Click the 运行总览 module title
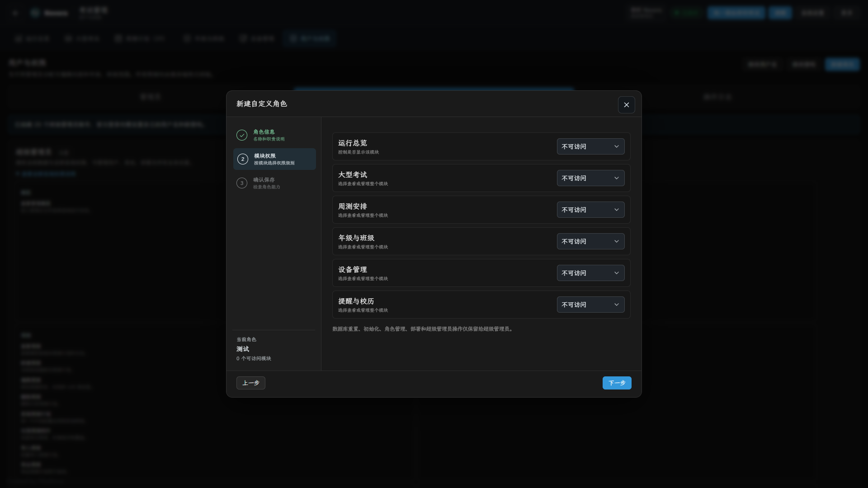Screen dimensions: 868x488 [x=353, y=143]
